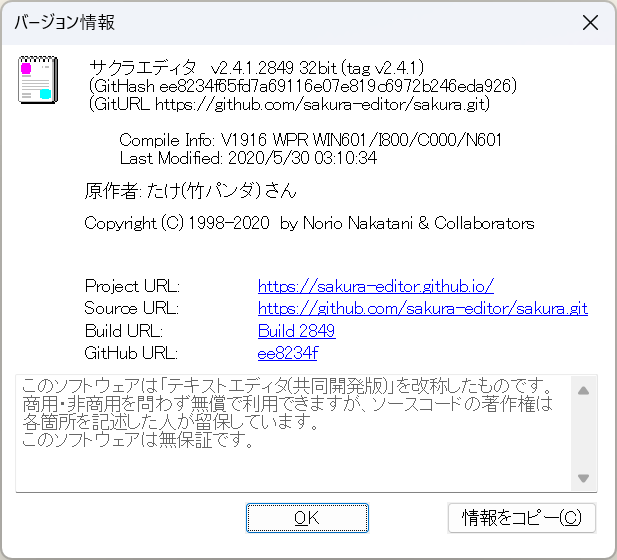
Task: Open the Build 2849 link
Action: point(296,331)
